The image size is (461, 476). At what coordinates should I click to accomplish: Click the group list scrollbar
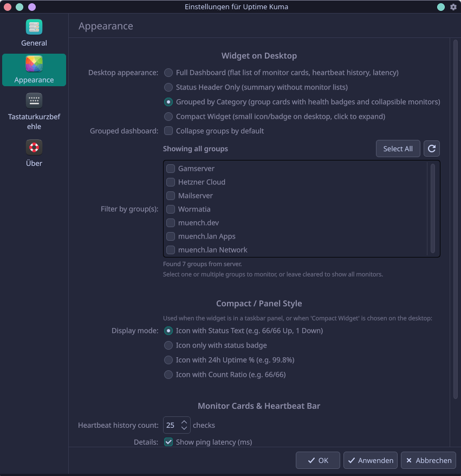(433, 208)
